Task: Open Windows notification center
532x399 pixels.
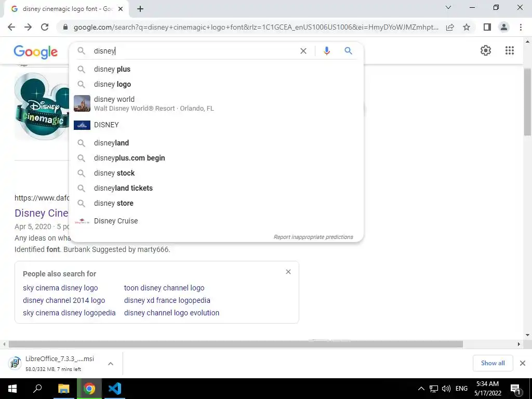Action: tap(515, 389)
